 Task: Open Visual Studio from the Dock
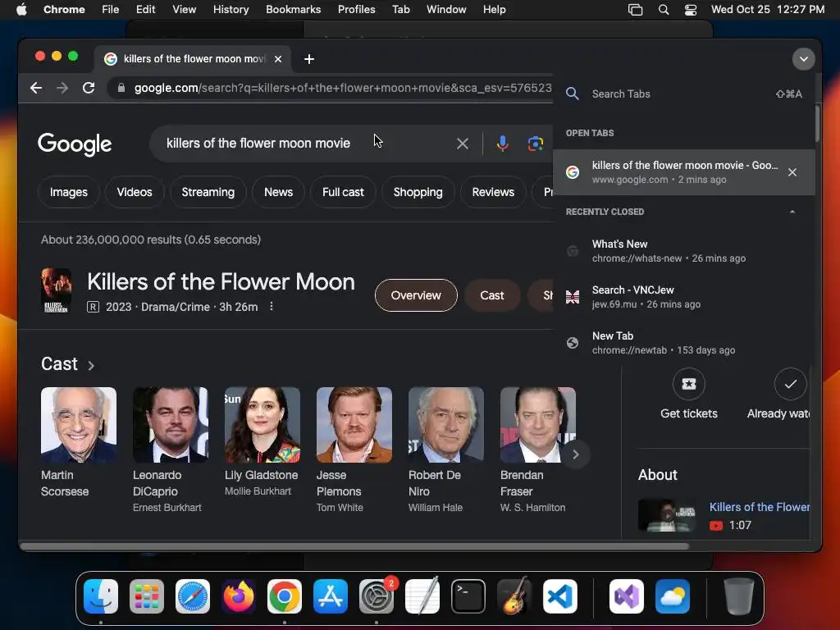point(627,596)
